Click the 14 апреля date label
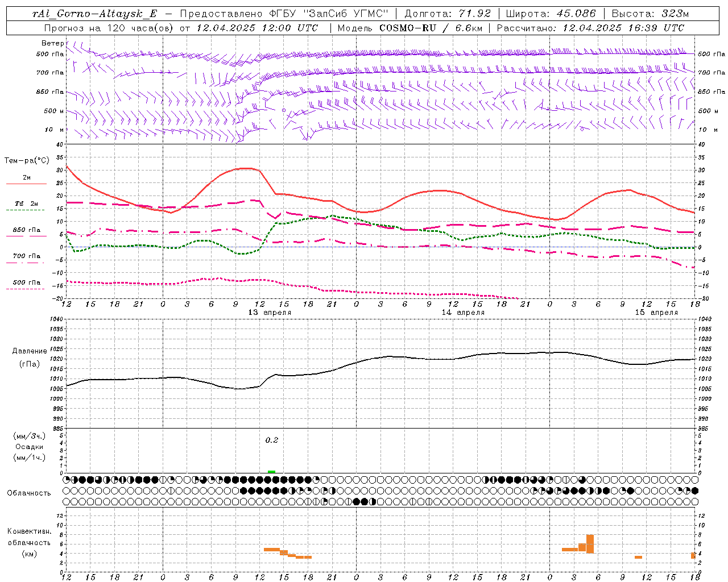Viewport: 728px width, 582px height. (x=463, y=312)
